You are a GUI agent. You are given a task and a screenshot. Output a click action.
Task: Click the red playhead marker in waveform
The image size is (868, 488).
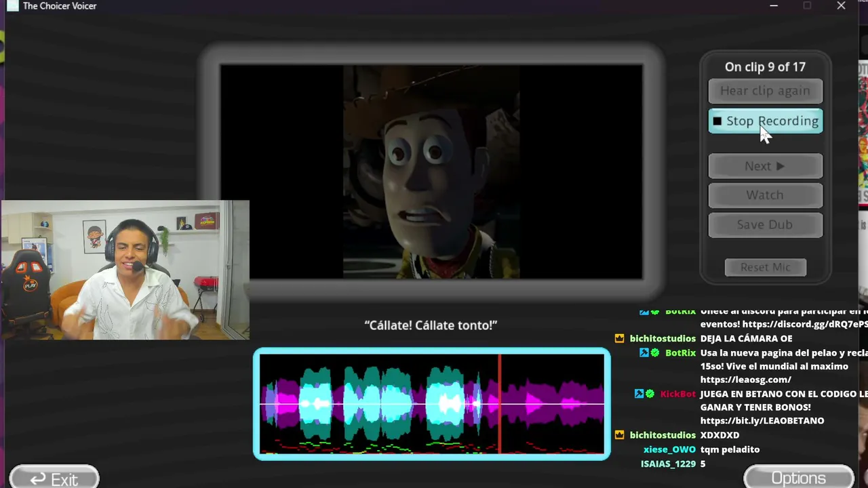click(500, 404)
